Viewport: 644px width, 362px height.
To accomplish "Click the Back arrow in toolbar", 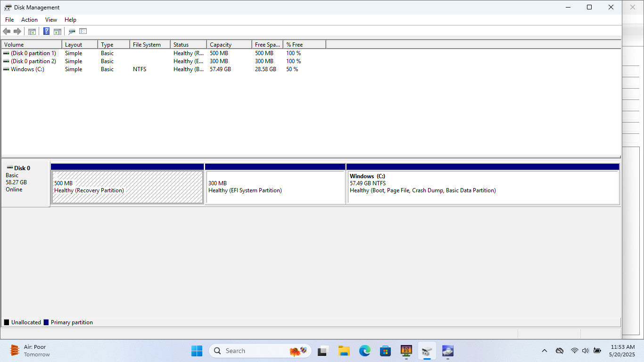I will point(7,32).
